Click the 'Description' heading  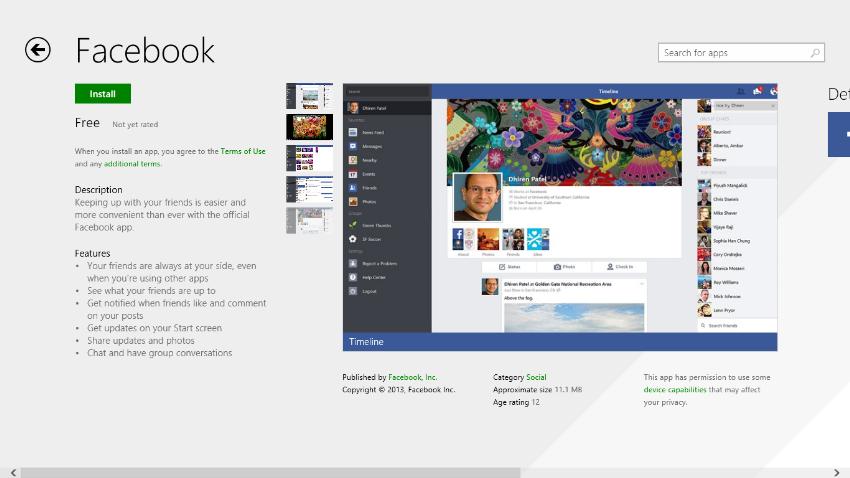(x=99, y=190)
